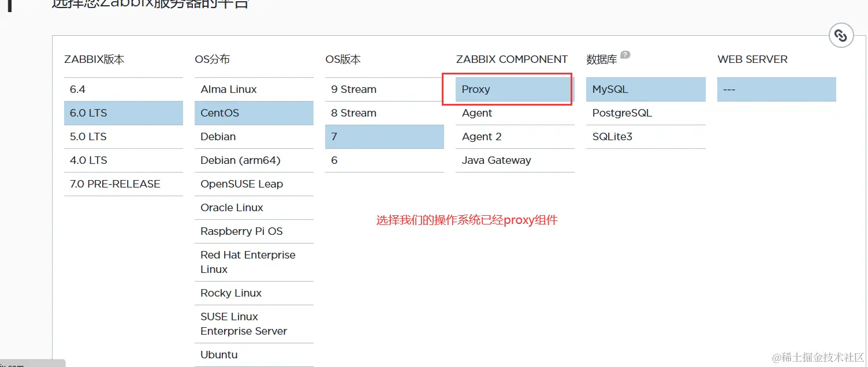Select MySQL database
868x367 pixels.
[x=646, y=89]
